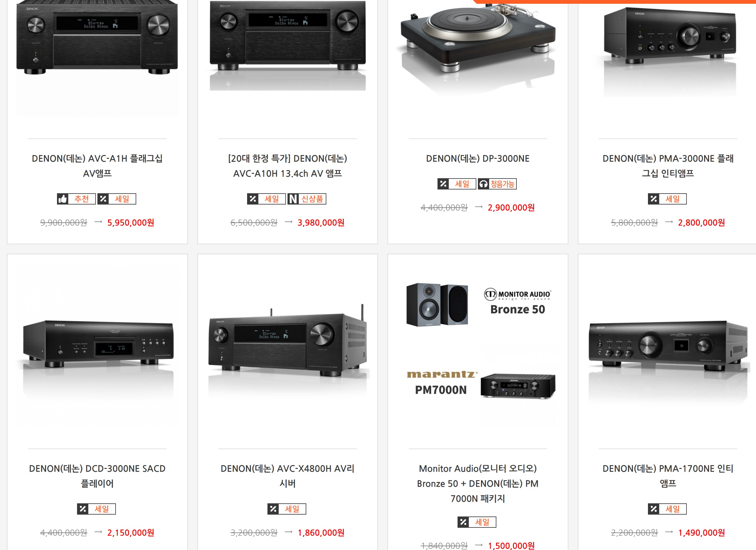Click the 세일 badge under PMA-1700NE
756x550 pixels.
click(x=667, y=509)
